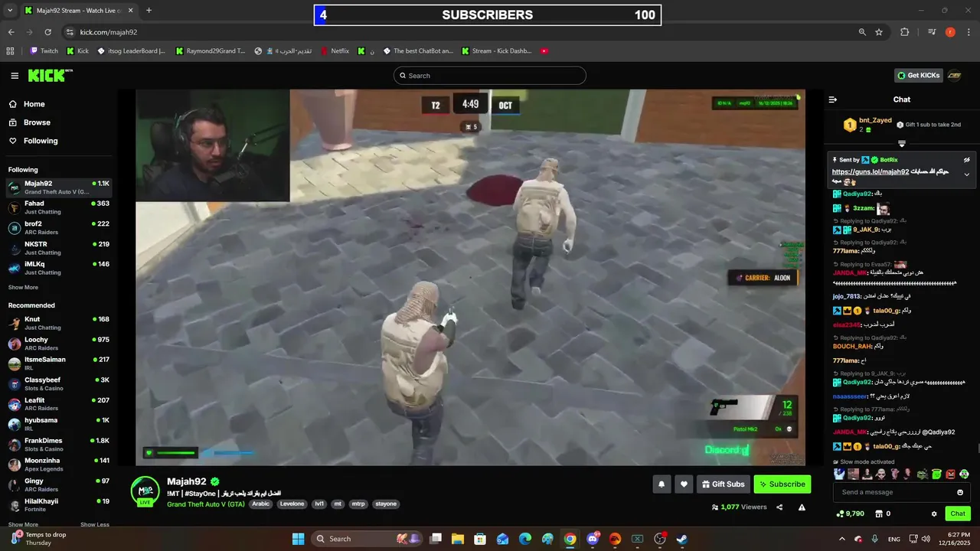
Task: Expand the pinned message chevron
Action: point(966,174)
